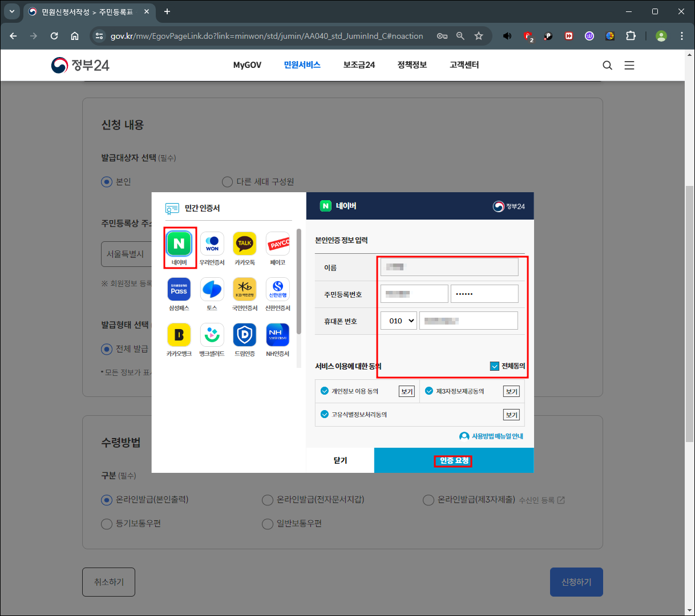Click the 정부24 logo in page header
This screenshot has width=695, height=616.
click(x=80, y=65)
